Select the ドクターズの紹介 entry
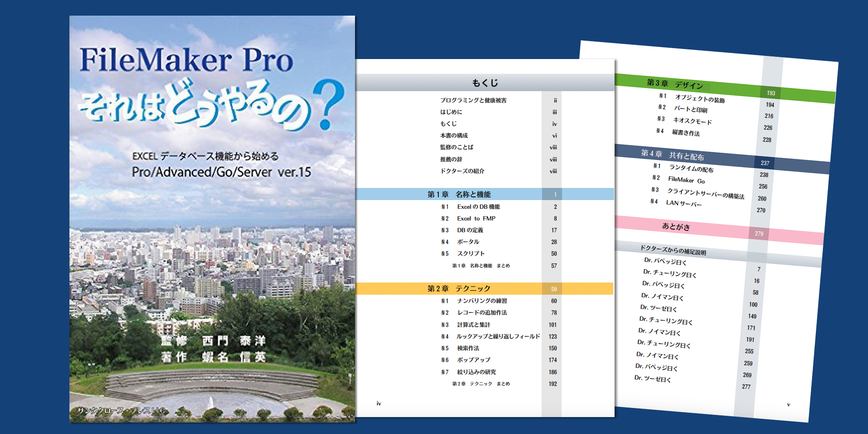 click(x=462, y=171)
